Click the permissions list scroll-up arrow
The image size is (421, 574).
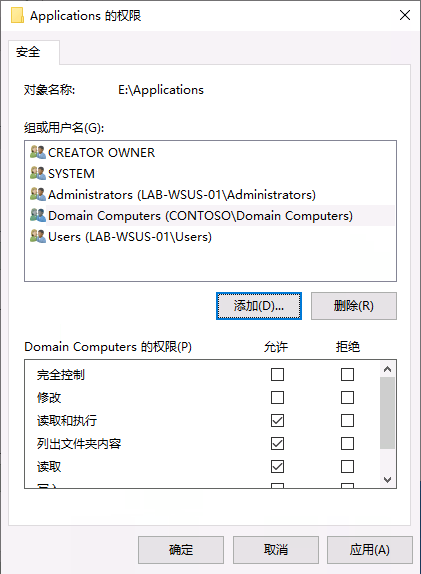388,369
